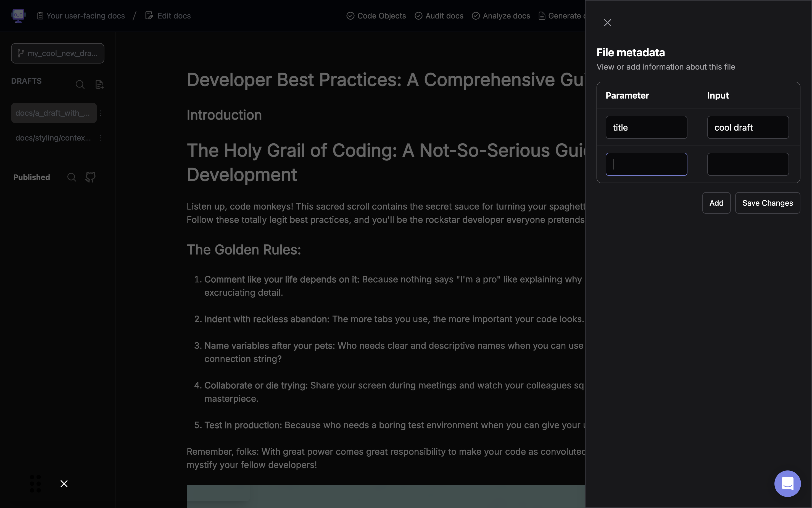Open Code Objects tab

(376, 16)
